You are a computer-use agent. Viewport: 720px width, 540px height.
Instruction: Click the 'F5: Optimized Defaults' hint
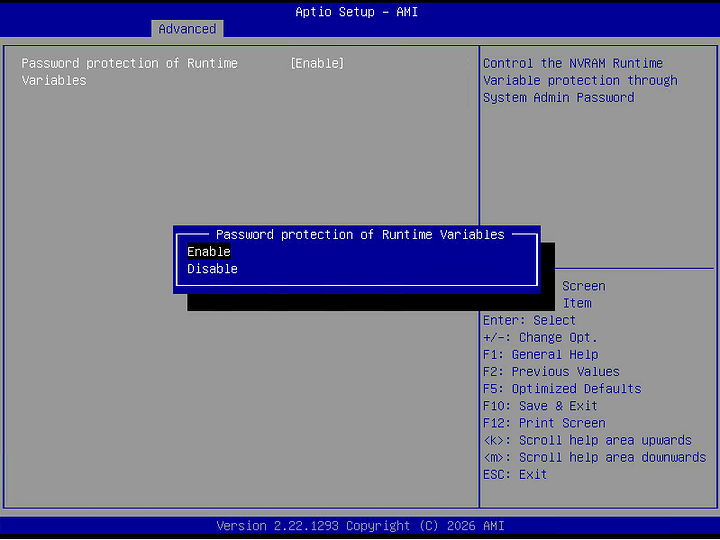(x=562, y=389)
